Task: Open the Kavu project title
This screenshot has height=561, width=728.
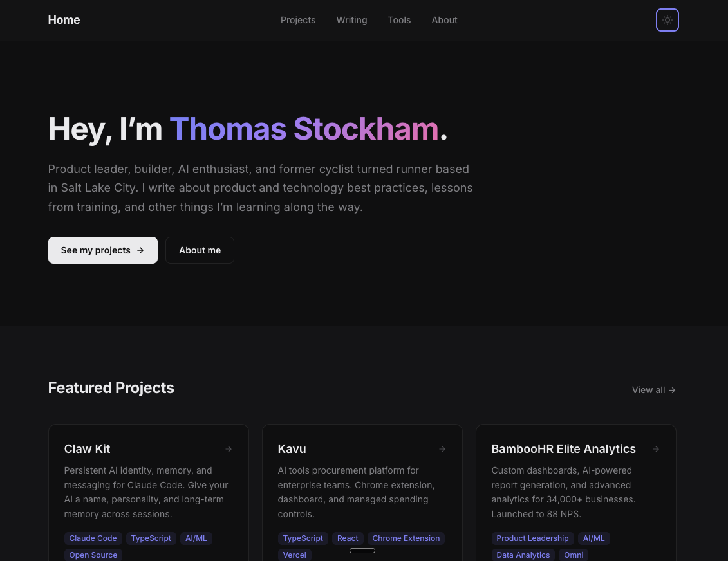Action: [292, 449]
